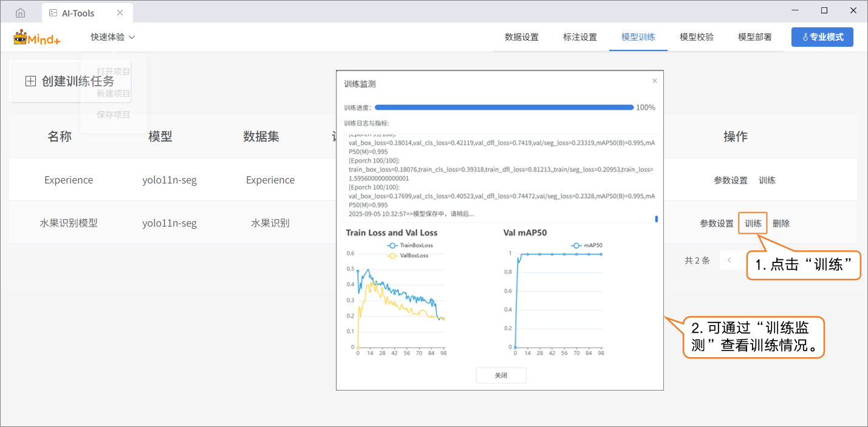Click the training log scrollbar handle
Screen dimensions: 868x427
[x=656, y=219]
